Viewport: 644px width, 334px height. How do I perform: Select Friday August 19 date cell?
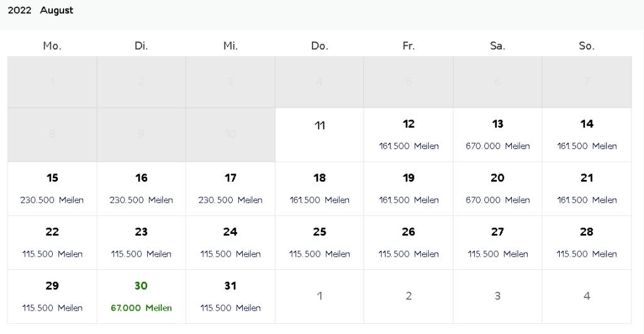click(409, 189)
